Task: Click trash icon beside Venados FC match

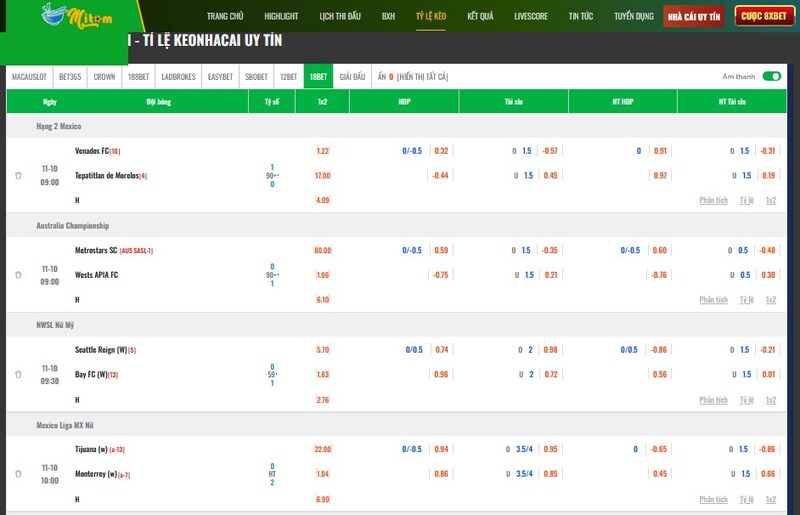Action: tap(18, 175)
